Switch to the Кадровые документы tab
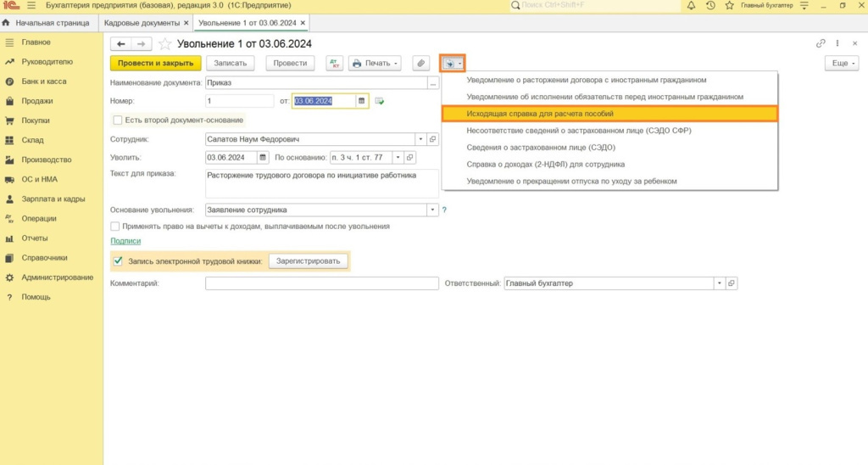The image size is (868, 465). pos(142,23)
